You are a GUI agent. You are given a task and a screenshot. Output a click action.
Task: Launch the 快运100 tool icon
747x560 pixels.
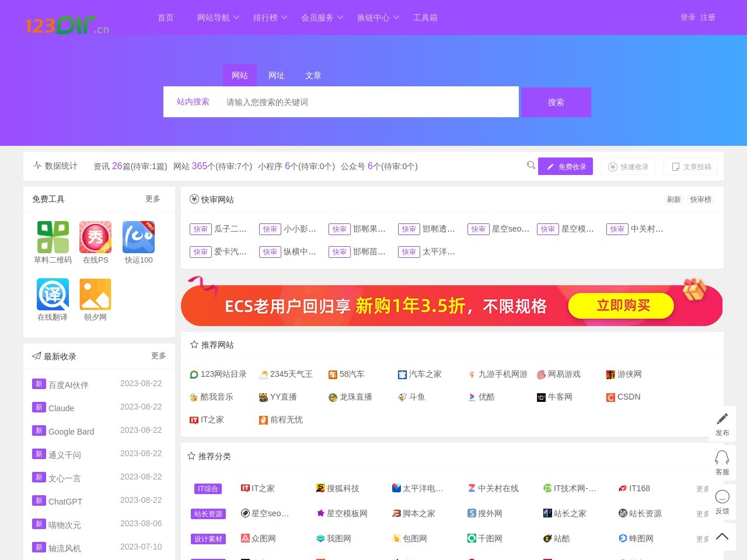(138, 236)
